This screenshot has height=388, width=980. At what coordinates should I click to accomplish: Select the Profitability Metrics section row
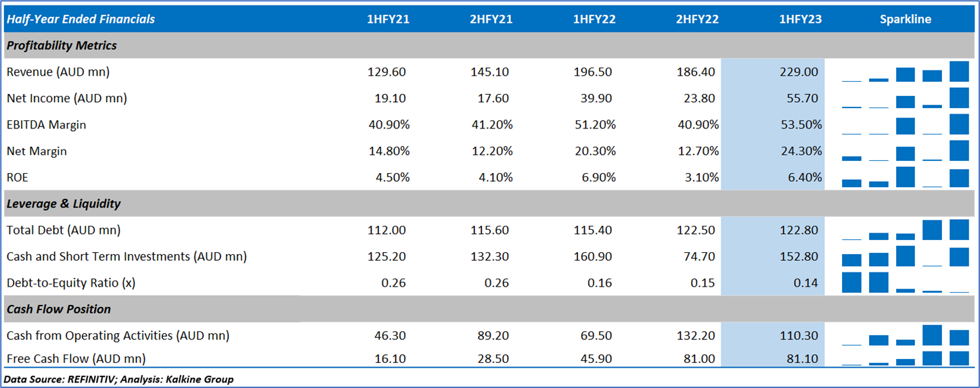point(62,45)
